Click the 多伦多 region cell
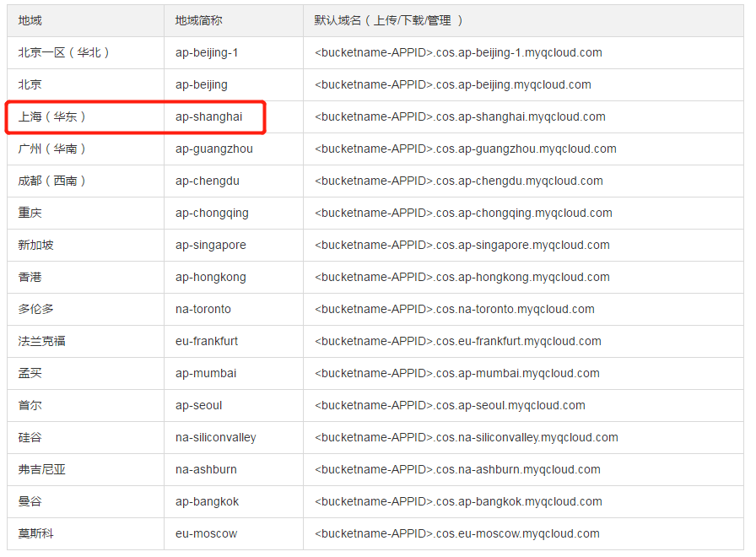Viewport: 756px width, 557px height. click(x=36, y=309)
